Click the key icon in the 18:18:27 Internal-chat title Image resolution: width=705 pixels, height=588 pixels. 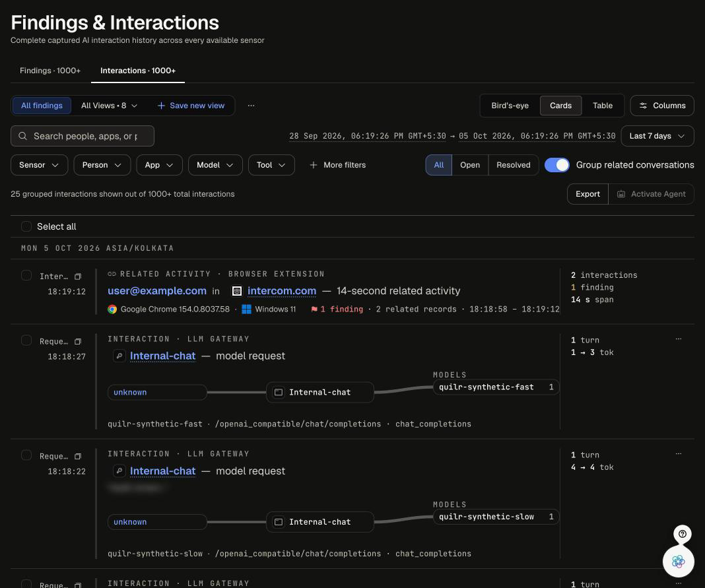pyautogui.click(x=119, y=356)
